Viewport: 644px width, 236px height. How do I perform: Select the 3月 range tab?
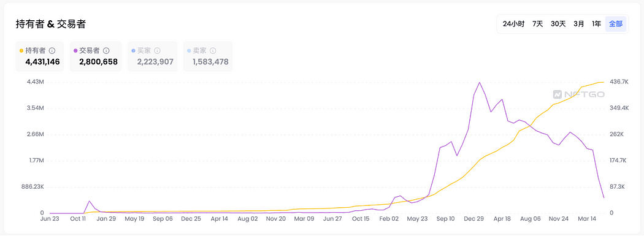click(579, 24)
